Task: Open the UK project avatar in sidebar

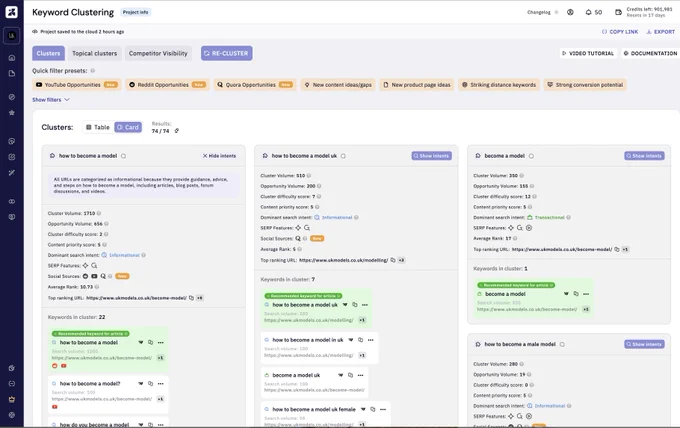Action: (x=12, y=36)
